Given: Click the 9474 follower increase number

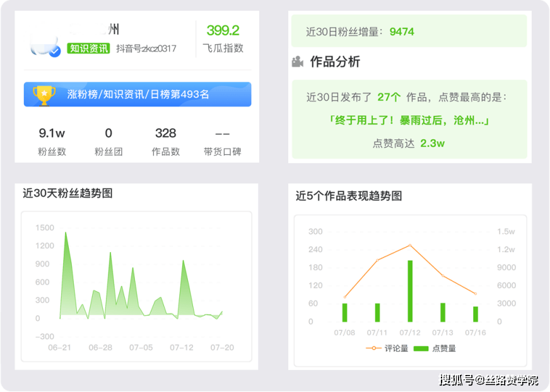Looking at the screenshot, I should pos(402,32).
